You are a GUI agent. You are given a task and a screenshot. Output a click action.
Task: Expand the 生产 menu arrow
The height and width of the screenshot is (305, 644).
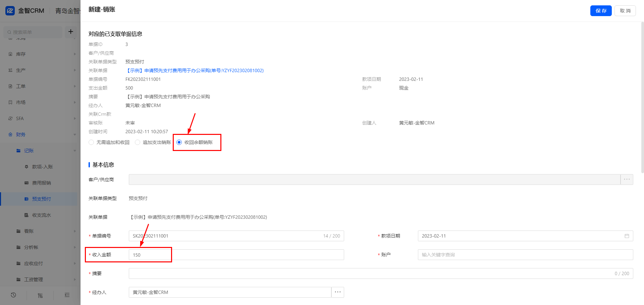74,70
